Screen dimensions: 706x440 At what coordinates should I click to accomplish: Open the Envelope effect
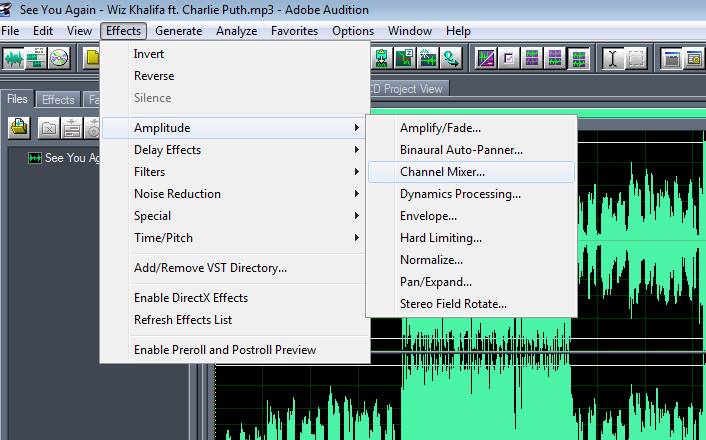471,216
